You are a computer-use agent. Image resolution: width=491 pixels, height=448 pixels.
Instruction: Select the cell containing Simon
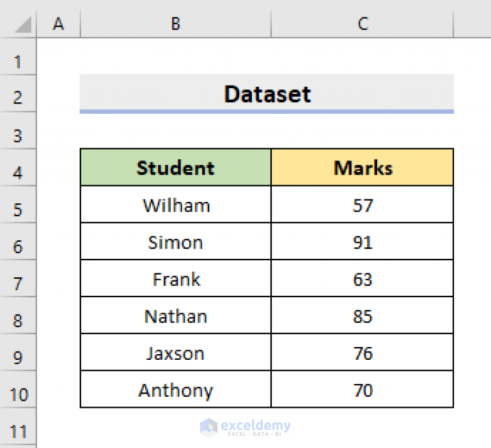176,242
